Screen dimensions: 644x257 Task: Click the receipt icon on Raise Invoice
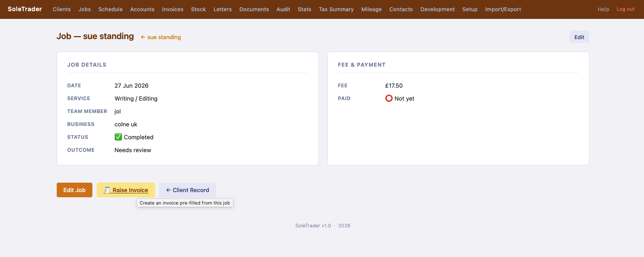[x=107, y=190]
